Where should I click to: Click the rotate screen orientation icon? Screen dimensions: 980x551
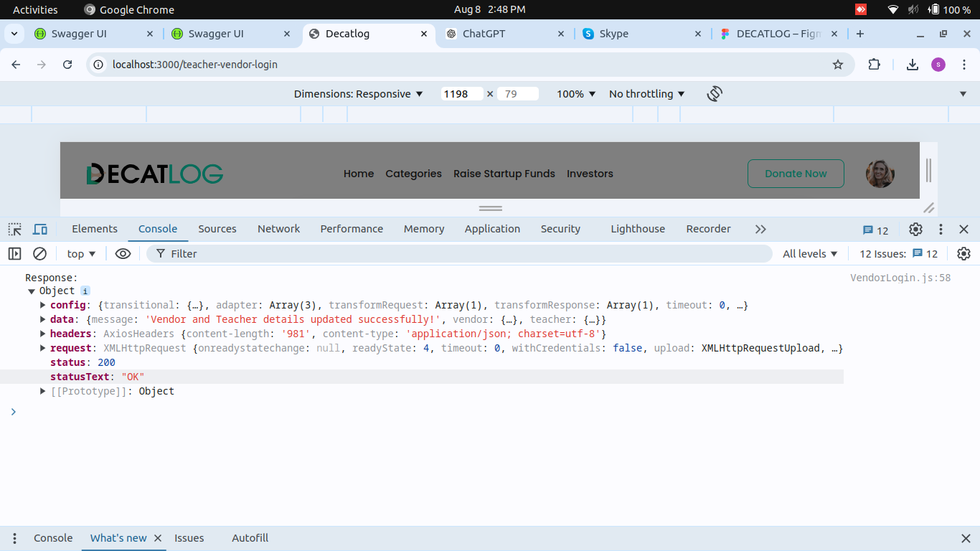point(714,94)
